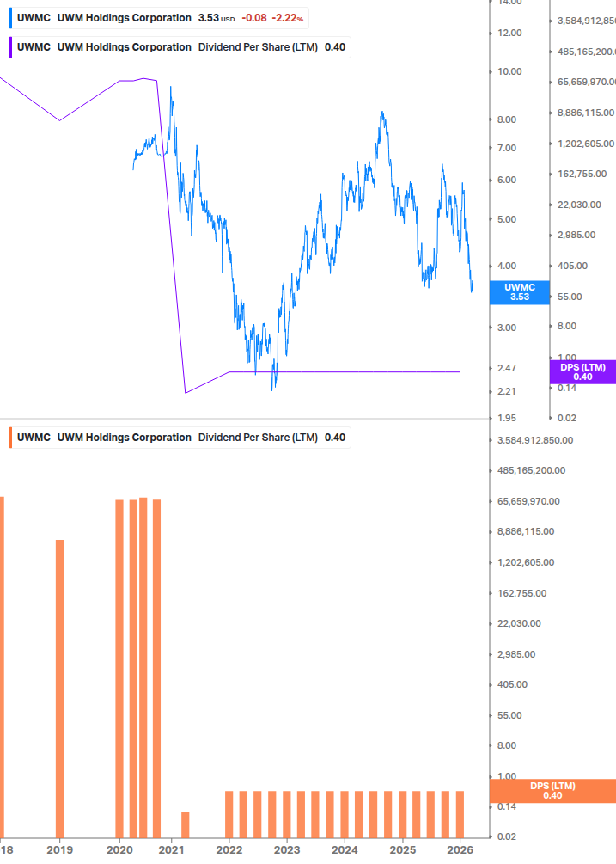Click the 1.95 price axis label

(x=507, y=418)
